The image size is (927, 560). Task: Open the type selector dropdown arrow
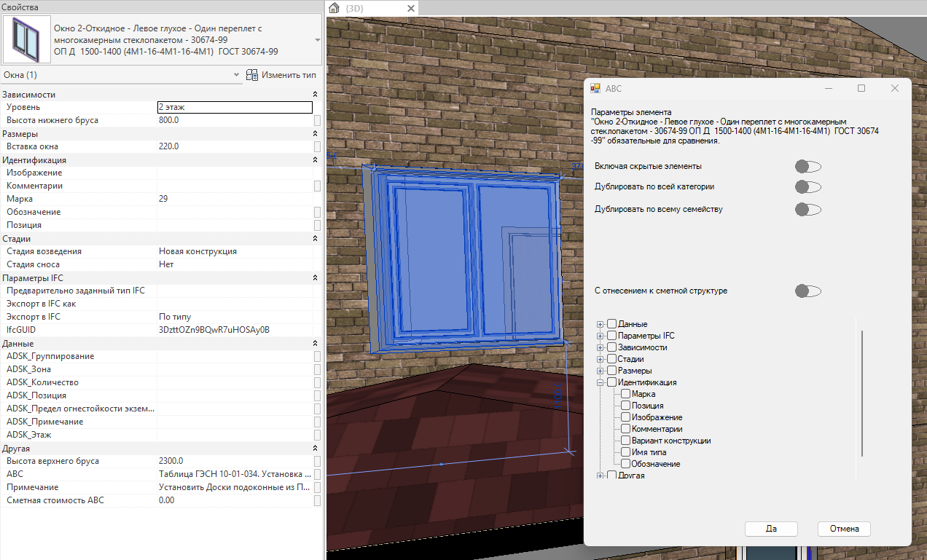tap(317, 40)
